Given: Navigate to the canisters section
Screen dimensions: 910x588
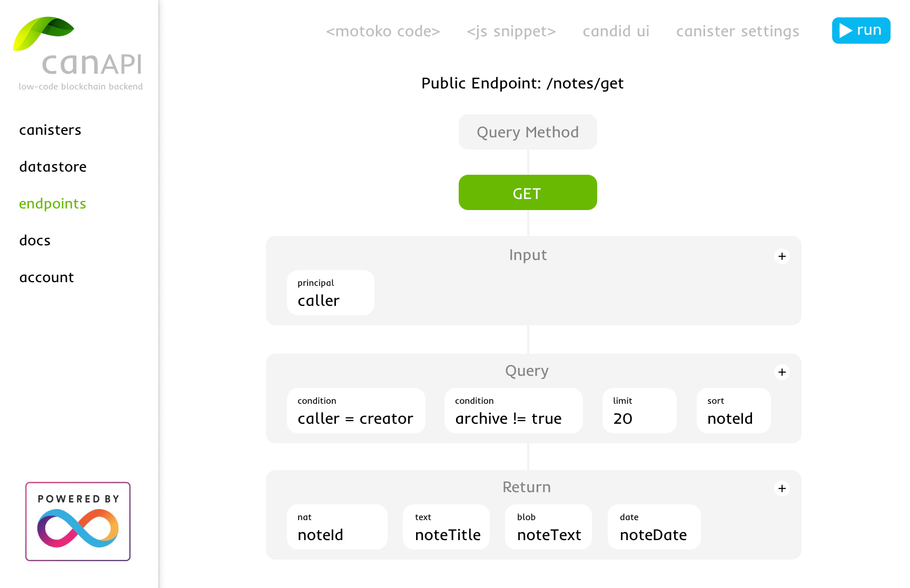Looking at the screenshot, I should (50, 129).
